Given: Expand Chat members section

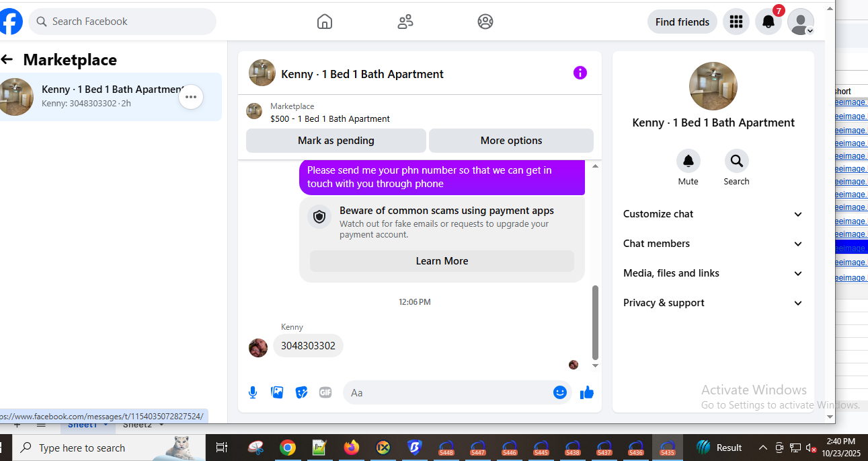Looking at the screenshot, I should pyautogui.click(x=713, y=244).
